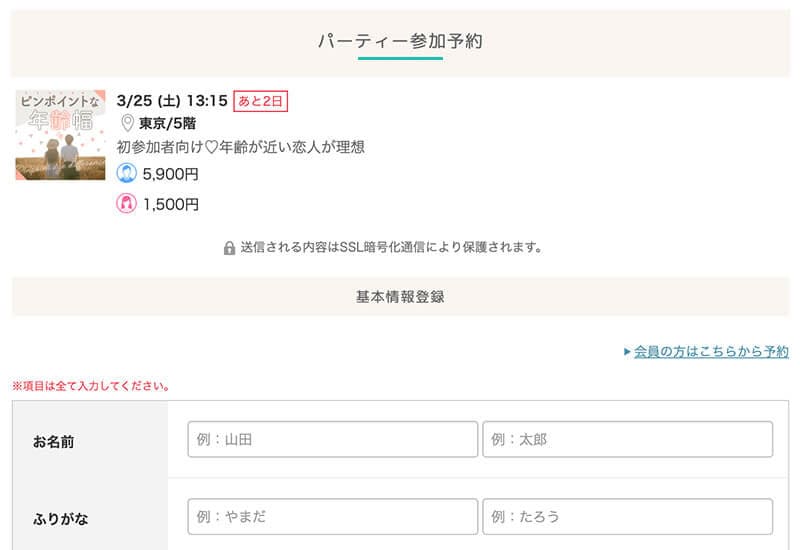This screenshot has width=800, height=550.
Task: Click the pink female price icon
Action: (127, 204)
